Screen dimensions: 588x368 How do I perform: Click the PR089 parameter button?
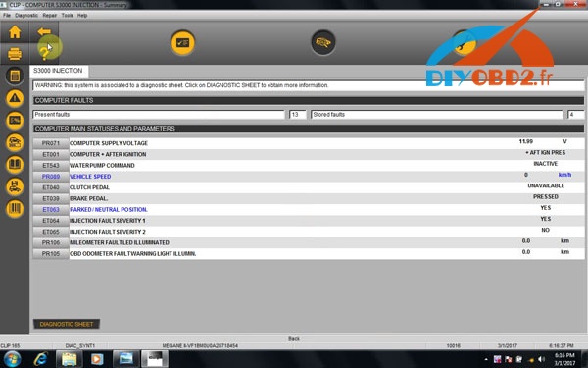pos(51,177)
